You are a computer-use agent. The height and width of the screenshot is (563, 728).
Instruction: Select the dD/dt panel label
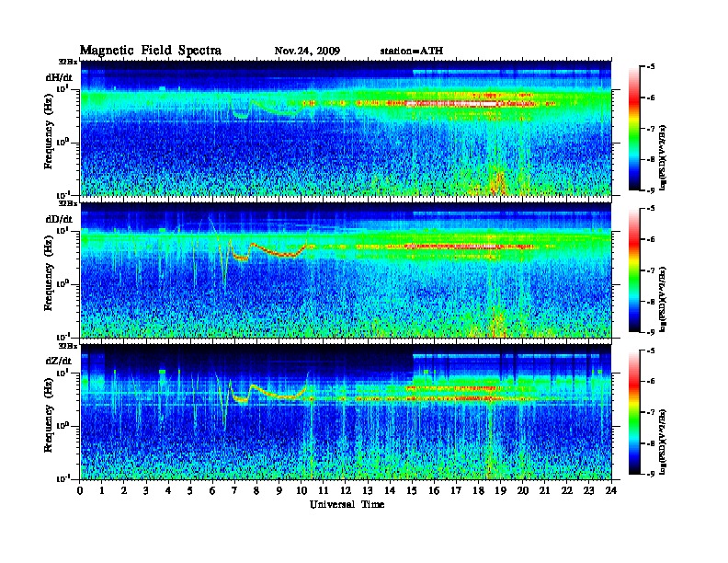tap(59, 219)
